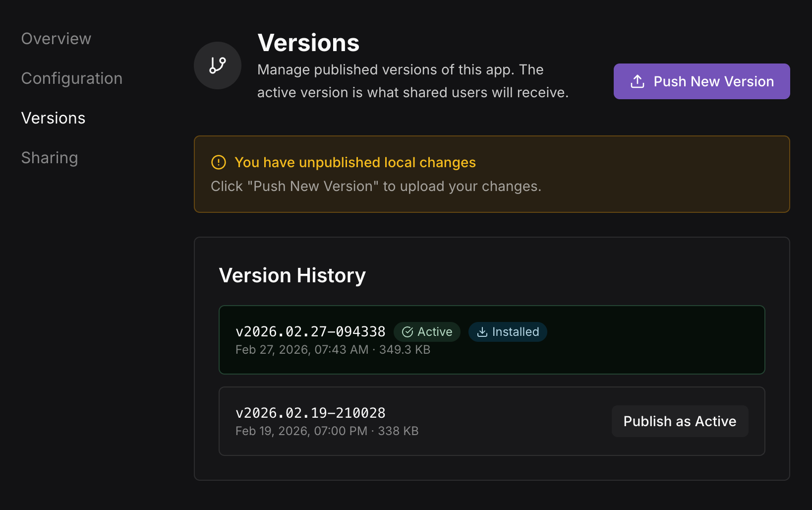The width and height of the screenshot is (812, 510).
Task: Select the v2026.02.27-094338 version name
Action: [310, 331]
